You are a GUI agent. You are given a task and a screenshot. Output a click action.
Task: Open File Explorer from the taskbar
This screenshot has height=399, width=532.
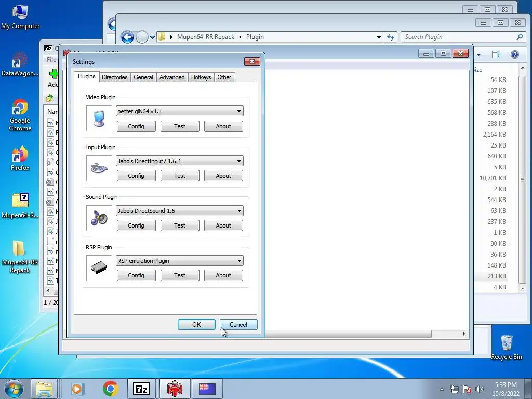[x=44, y=389]
